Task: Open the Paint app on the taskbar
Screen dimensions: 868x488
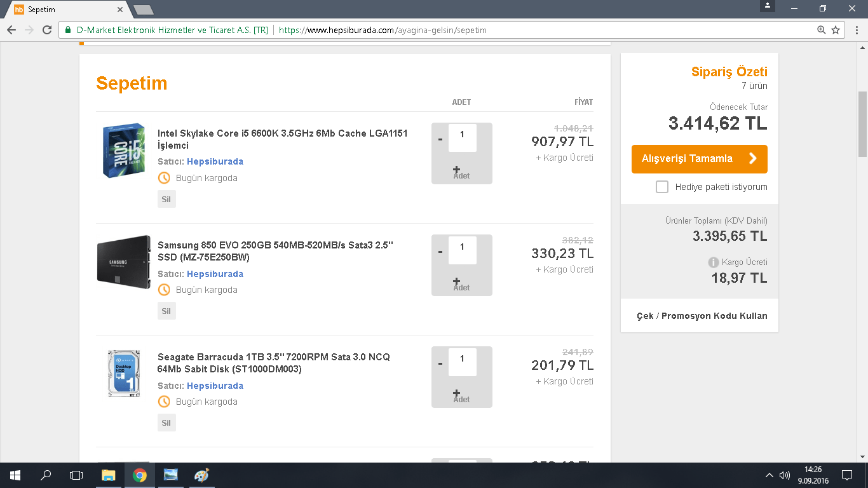Action: click(201, 475)
